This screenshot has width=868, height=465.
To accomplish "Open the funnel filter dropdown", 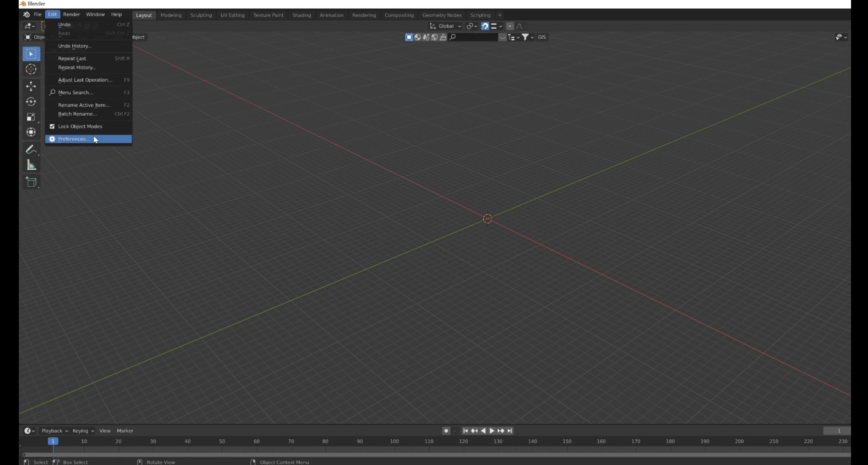I will coord(527,37).
